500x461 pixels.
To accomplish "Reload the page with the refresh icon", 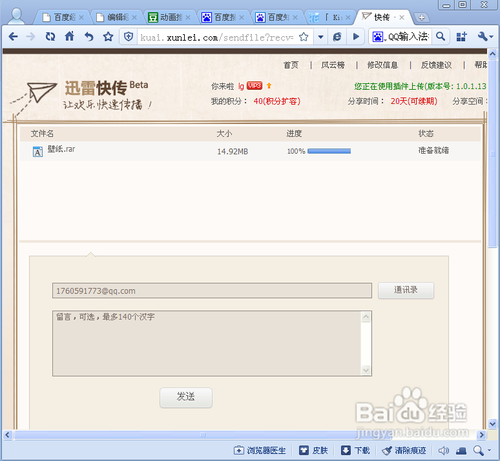I will 50,37.
